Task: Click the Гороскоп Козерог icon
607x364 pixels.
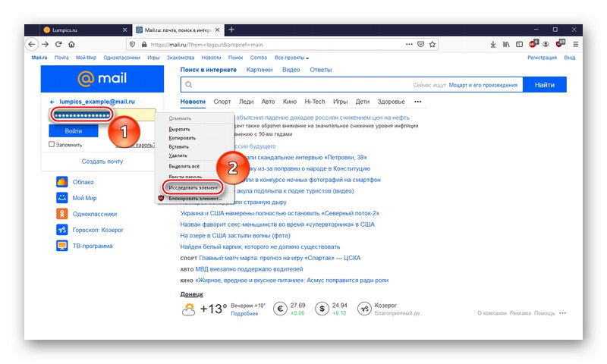Action: click(62, 230)
